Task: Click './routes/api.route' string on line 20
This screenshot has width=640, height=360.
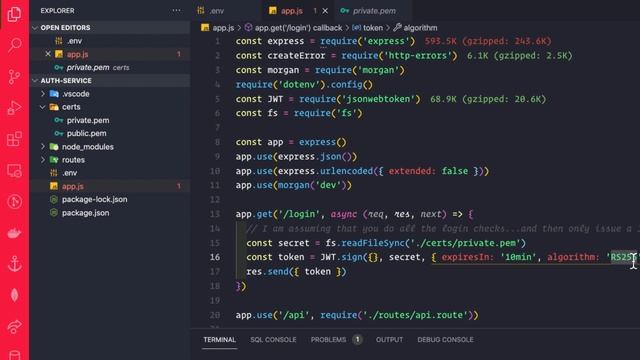Action: [416, 315]
